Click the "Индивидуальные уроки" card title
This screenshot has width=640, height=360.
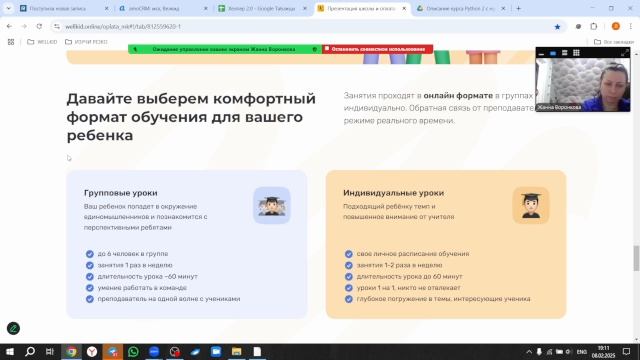point(393,193)
